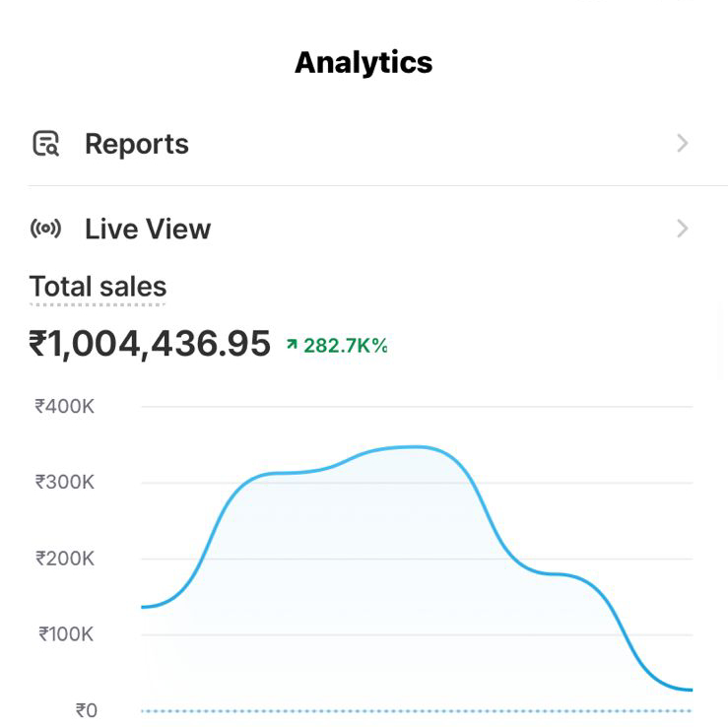Tap the ₹400K axis label

pos(65,407)
